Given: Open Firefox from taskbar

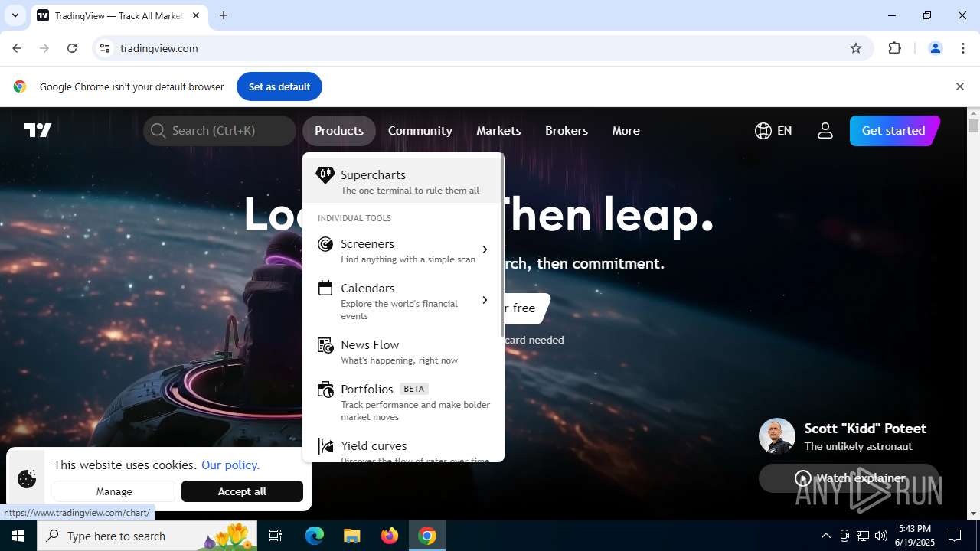Looking at the screenshot, I should click(x=390, y=536).
